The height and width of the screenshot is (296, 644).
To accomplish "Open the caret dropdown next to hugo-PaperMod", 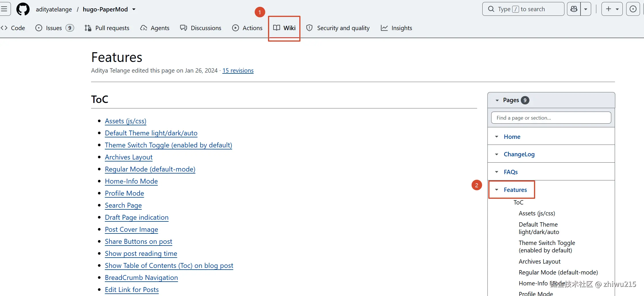I will (x=134, y=9).
